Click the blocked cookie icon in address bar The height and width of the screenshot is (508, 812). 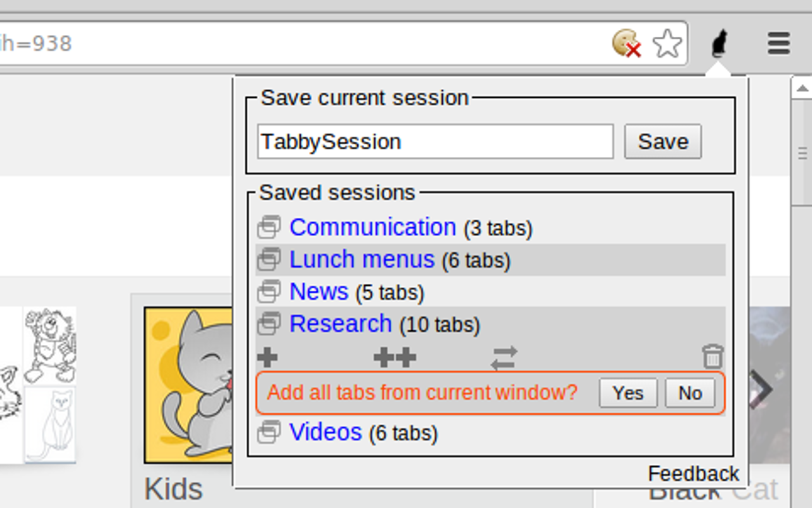(627, 44)
